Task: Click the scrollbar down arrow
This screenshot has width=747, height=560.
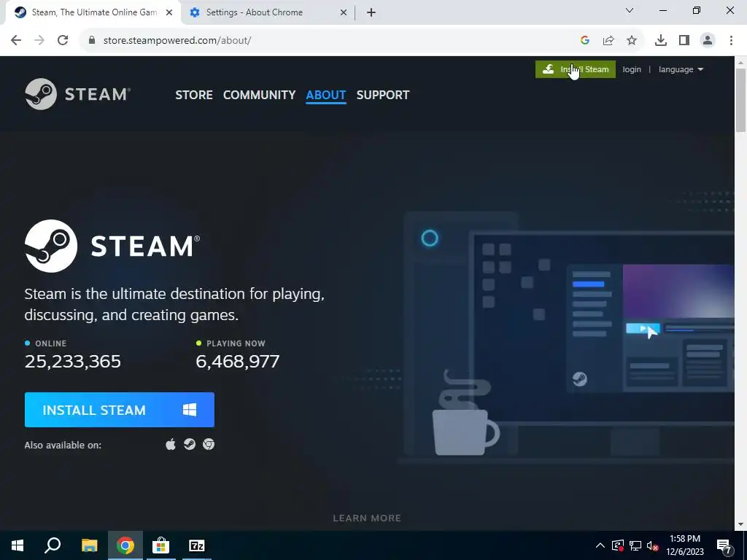Action: 741,524
